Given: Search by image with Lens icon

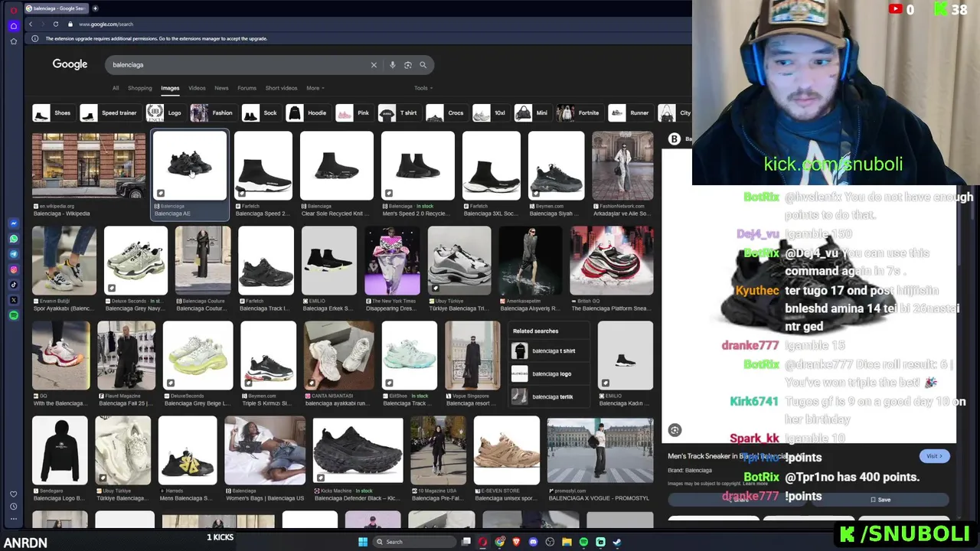Looking at the screenshot, I should tap(407, 65).
